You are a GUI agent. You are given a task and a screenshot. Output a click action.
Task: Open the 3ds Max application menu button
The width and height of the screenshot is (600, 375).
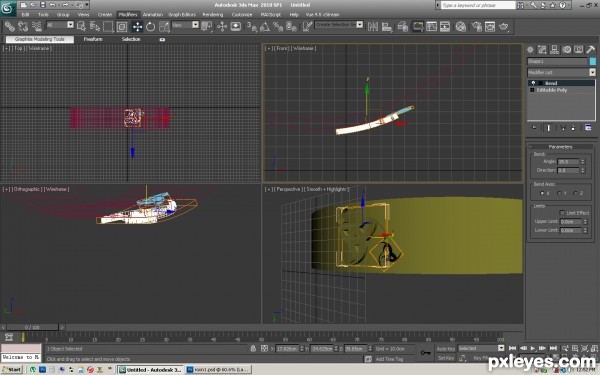[x=8, y=8]
